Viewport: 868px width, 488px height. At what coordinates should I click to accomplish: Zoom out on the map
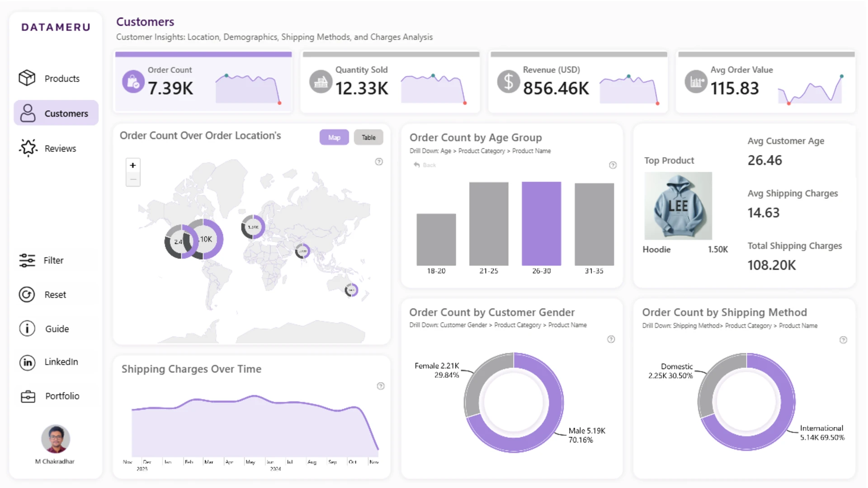133,179
